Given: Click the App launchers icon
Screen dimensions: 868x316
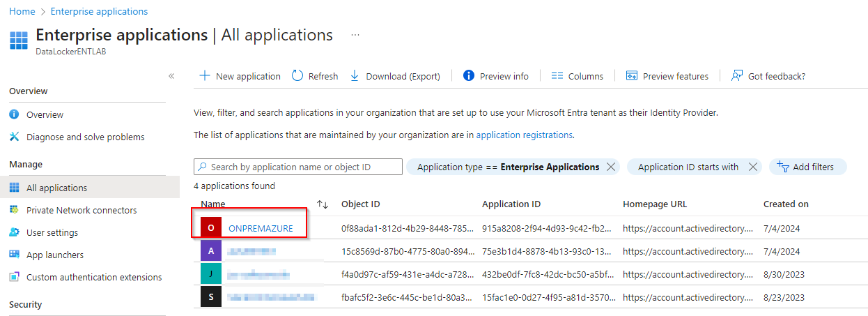Looking at the screenshot, I should (x=14, y=255).
